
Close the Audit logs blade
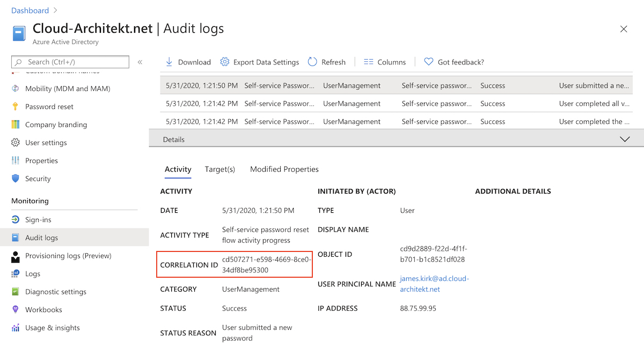pyautogui.click(x=624, y=29)
